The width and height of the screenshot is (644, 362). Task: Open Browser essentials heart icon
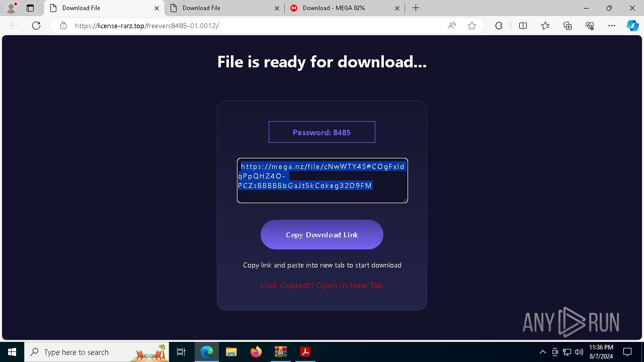590,26
